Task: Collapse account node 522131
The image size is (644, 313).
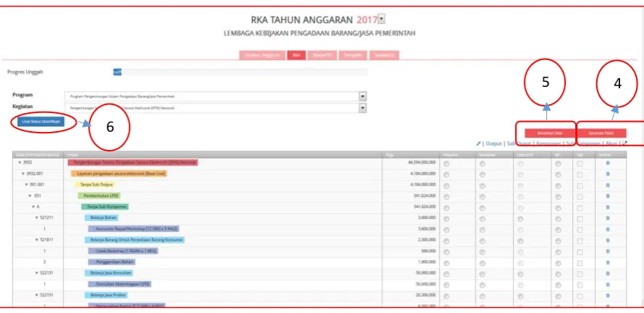Action: (x=36, y=272)
